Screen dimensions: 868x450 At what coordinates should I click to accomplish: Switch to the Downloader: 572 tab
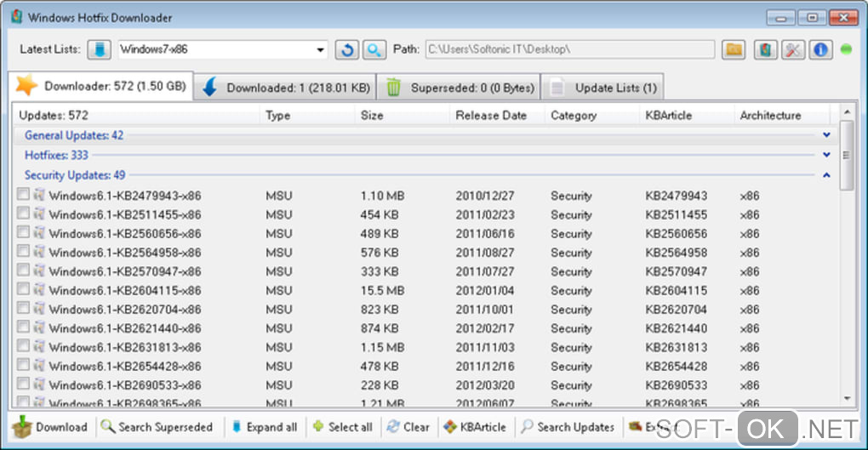point(101,86)
